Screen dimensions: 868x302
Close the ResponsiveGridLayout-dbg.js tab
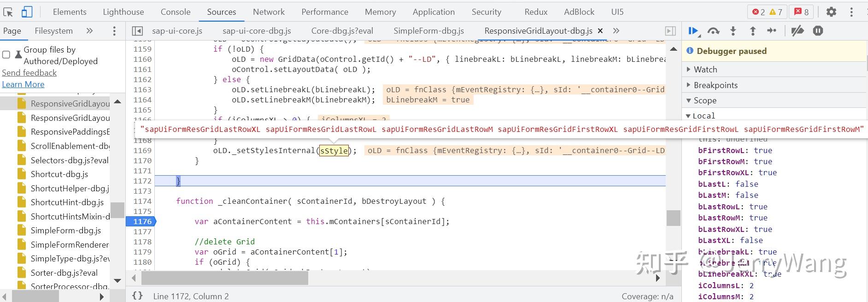600,31
